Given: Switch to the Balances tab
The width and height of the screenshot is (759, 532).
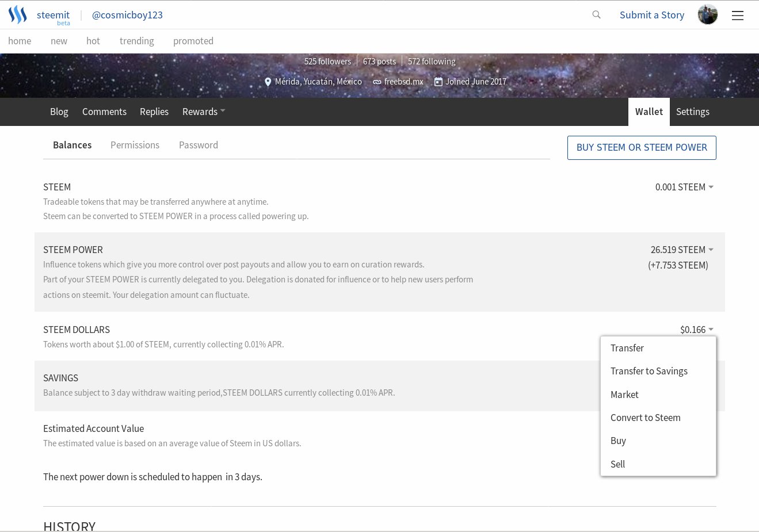Looking at the screenshot, I should coord(72,145).
